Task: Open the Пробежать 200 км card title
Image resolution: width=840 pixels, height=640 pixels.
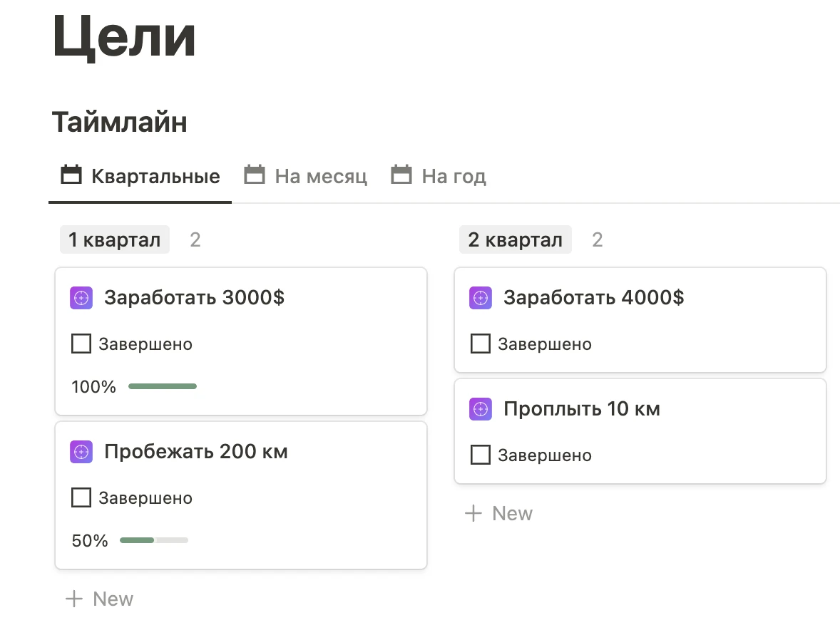Action: click(x=196, y=452)
